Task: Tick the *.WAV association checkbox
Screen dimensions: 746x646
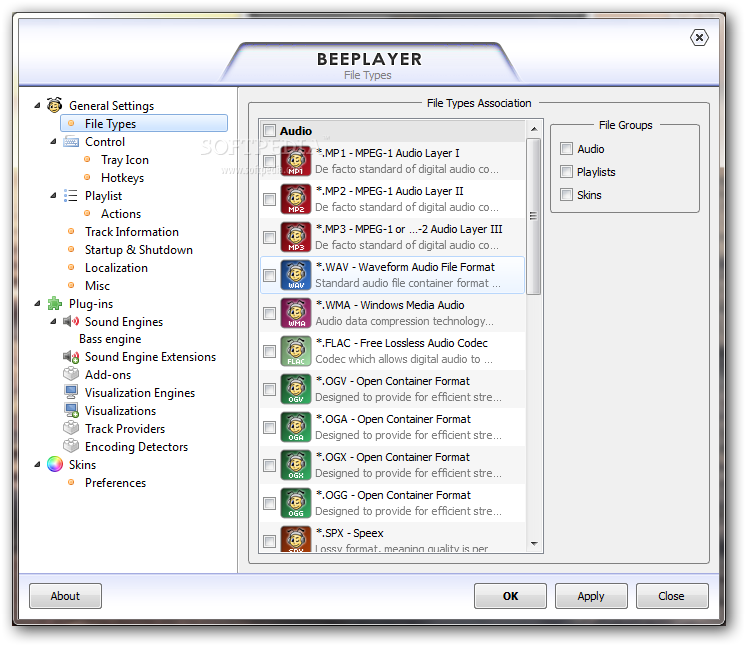Action: point(269,275)
